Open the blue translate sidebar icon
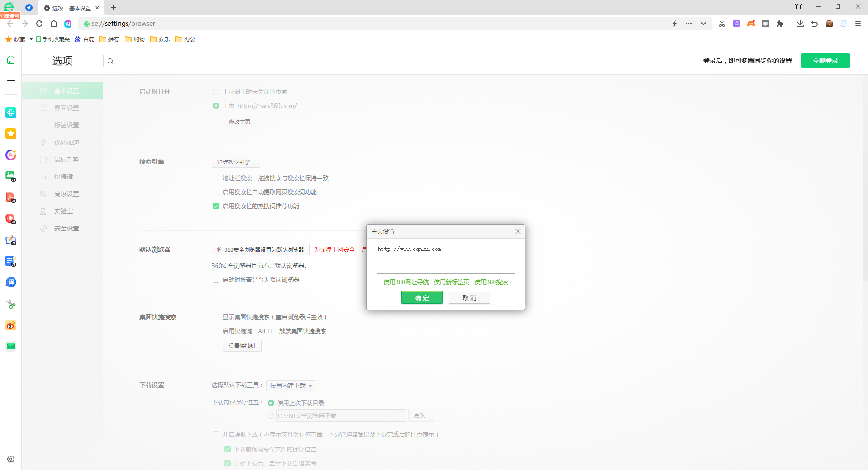Viewport: 868px width, 470px height. (11, 282)
